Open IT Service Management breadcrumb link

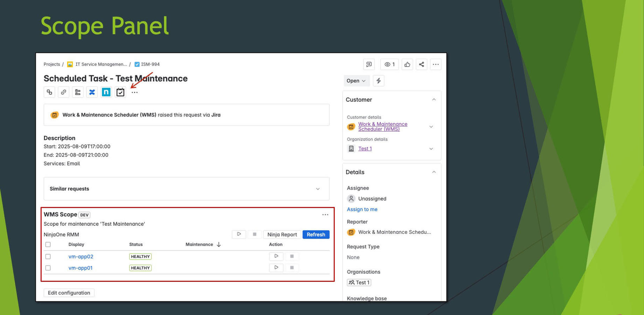pyautogui.click(x=101, y=64)
